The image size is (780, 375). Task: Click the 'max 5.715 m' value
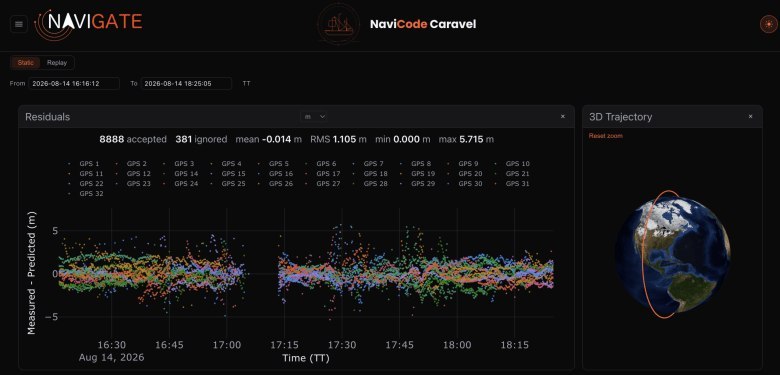point(466,140)
